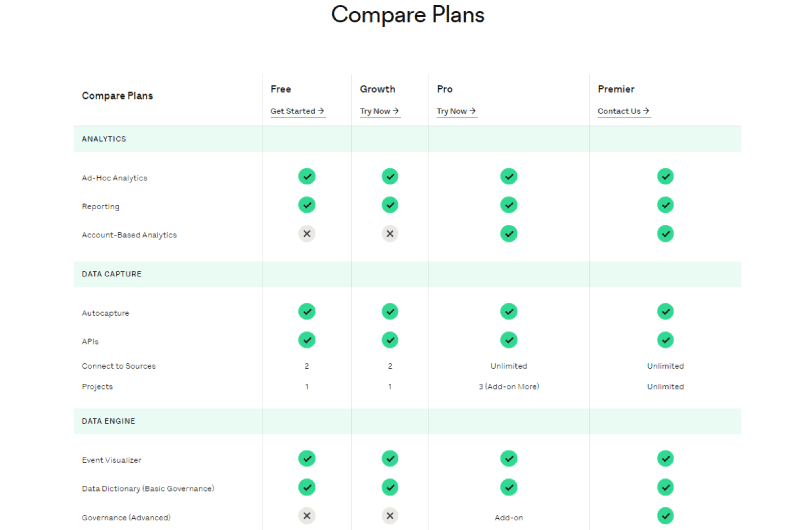Click the Autocapture checkmark under Growth
Viewport: 800px width, 530px height.
(x=390, y=311)
